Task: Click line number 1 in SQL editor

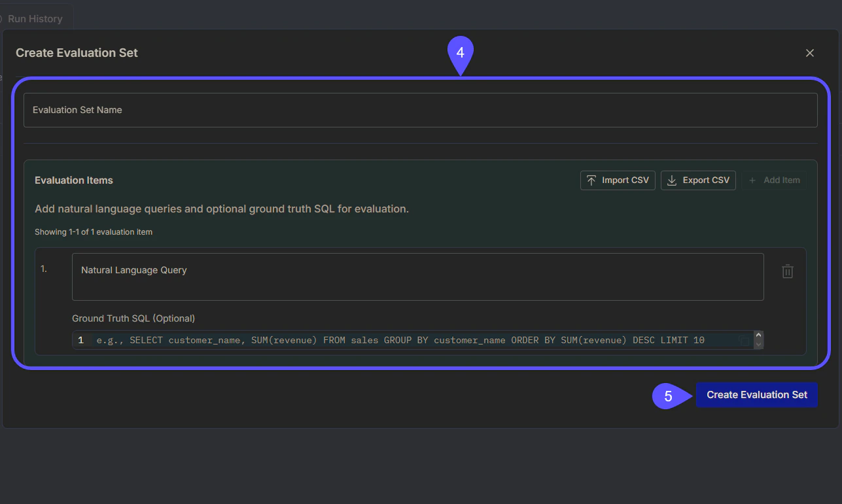Action: point(80,340)
